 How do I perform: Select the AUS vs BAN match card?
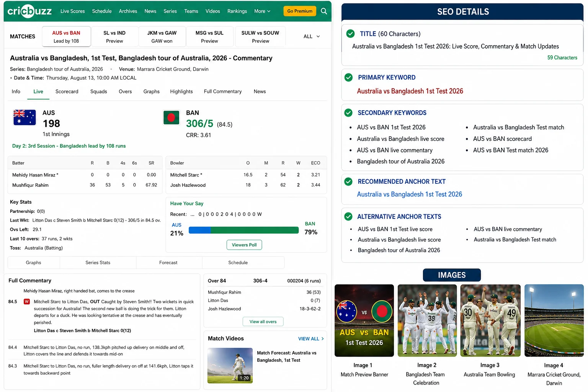coord(66,36)
